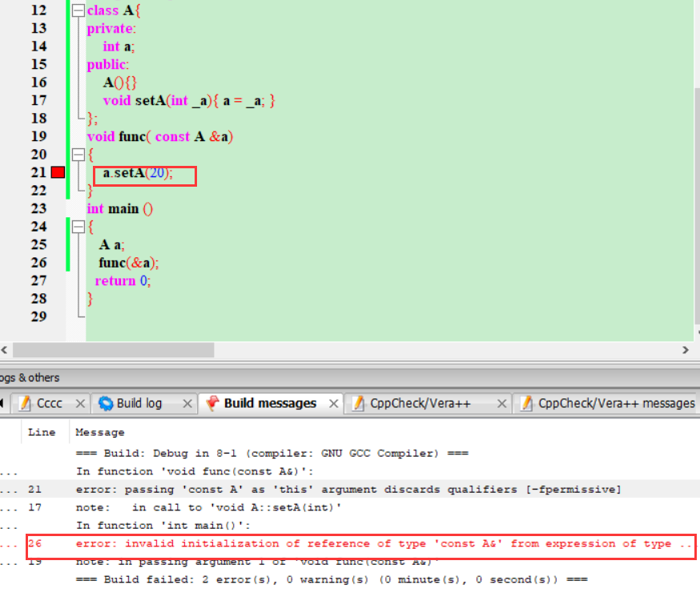Click the Cccc tab's yellow pencil icon

pos(22,403)
